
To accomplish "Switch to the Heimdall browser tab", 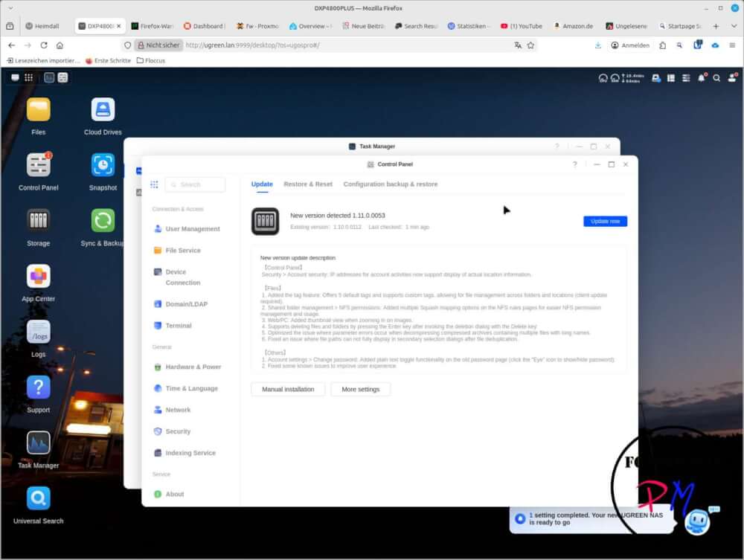I will click(x=46, y=25).
